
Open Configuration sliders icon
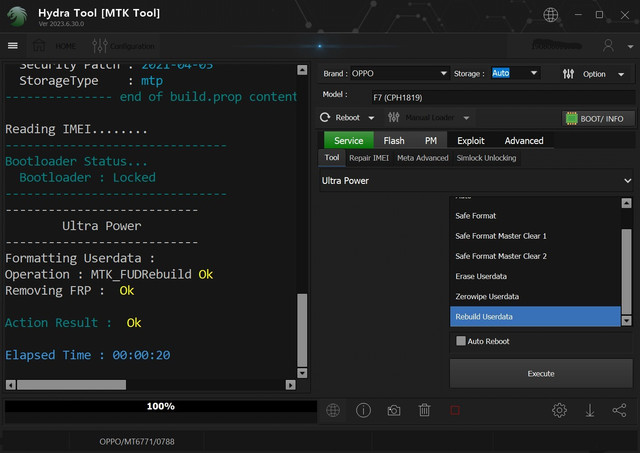(x=100, y=46)
